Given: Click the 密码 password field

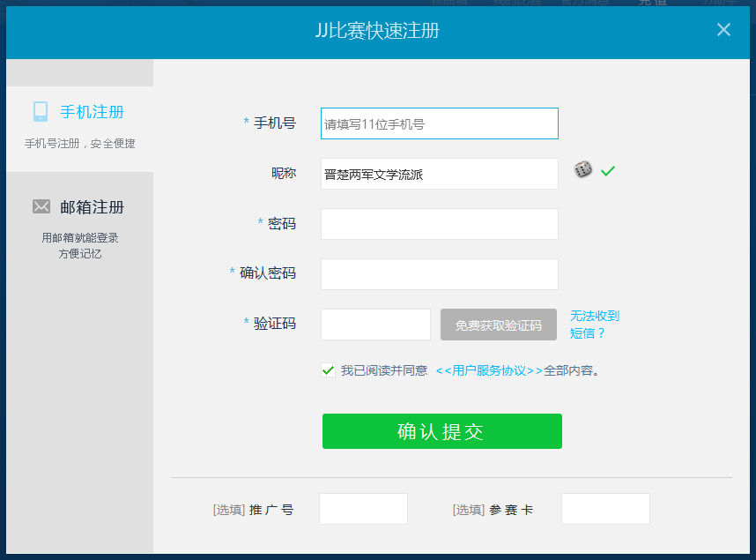Looking at the screenshot, I should 439,224.
